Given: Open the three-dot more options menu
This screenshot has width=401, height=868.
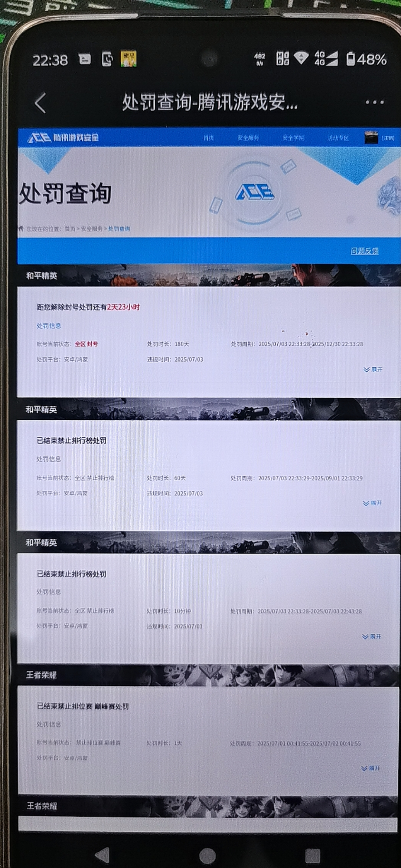Looking at the screenshot, I should (374, 102).
